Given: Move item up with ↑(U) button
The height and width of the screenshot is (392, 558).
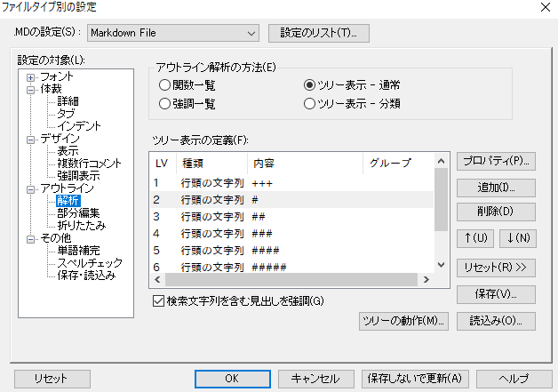Looking at the screenshot, I should tap(475, 238).
